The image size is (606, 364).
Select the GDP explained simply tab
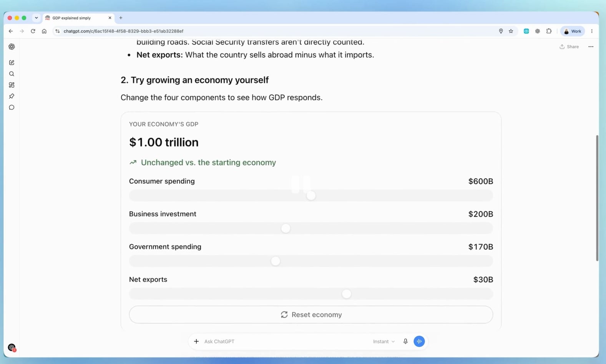(78, 18)
